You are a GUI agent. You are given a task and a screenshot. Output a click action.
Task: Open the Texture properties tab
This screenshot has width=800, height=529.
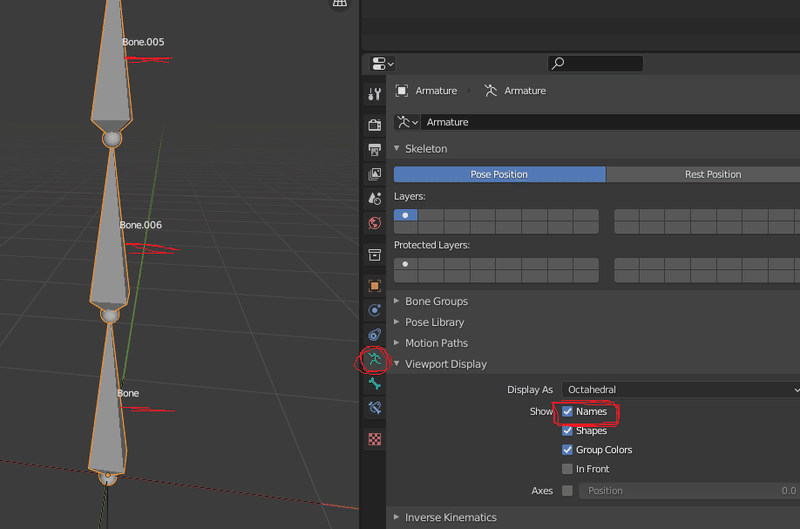[x=374, y=439]
